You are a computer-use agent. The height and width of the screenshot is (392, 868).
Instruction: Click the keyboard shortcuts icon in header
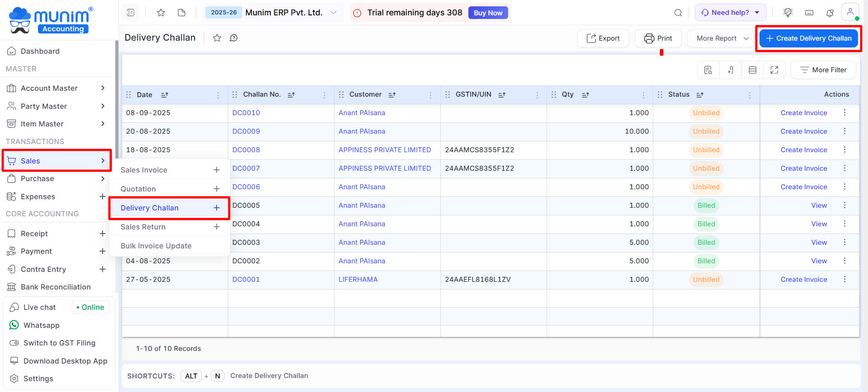pyautogui.click(x=809, y=13)
